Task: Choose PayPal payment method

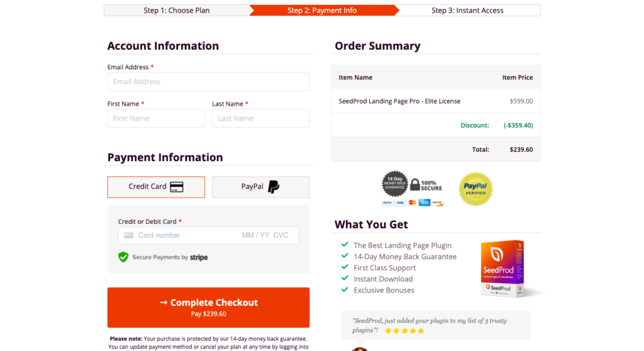Action: coord(261,187)
